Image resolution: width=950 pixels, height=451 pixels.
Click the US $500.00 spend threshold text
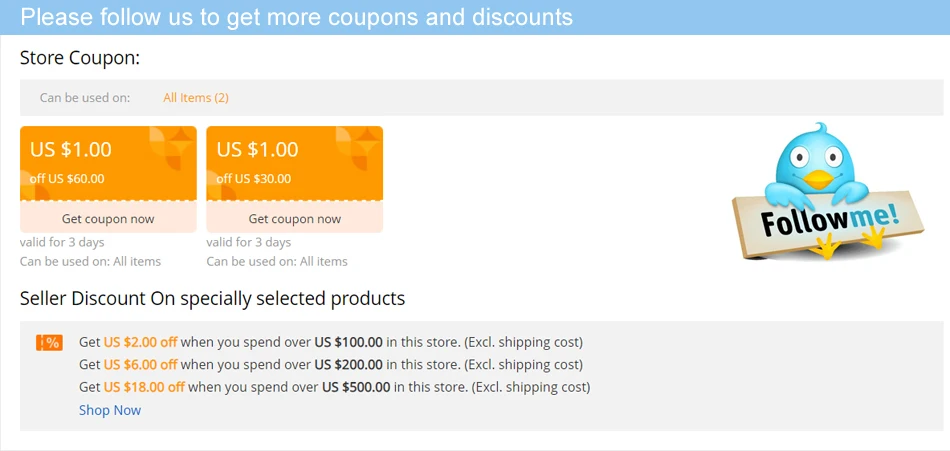tap(356, 386)
